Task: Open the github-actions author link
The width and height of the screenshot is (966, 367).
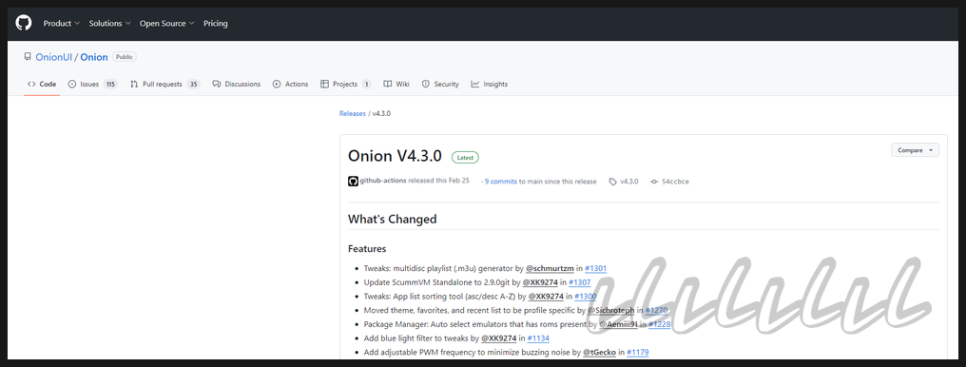Action: [383, 181]
